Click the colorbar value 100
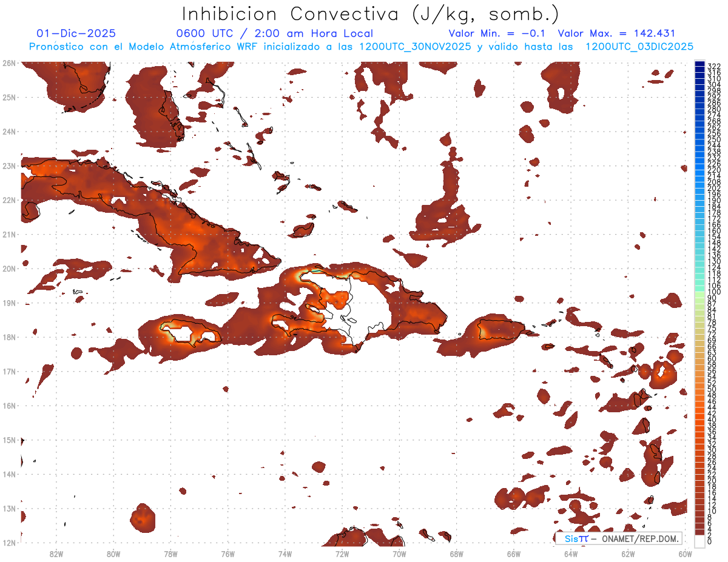728x562 pixels. click(713, 292)
